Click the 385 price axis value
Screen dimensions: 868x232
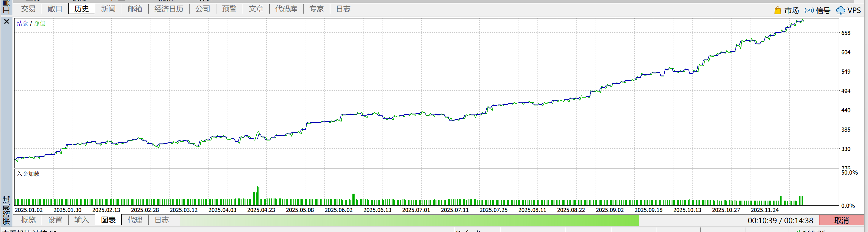(x=846, y=130)
